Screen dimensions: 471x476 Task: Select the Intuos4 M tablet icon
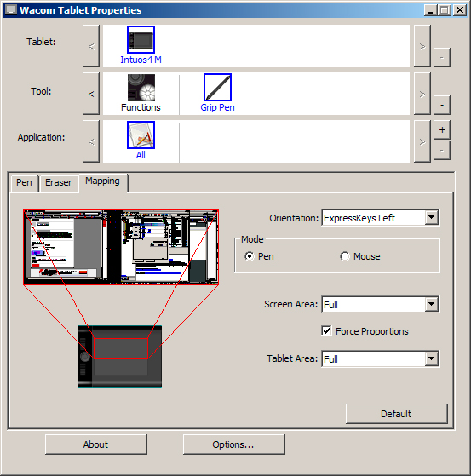[141, 39]
